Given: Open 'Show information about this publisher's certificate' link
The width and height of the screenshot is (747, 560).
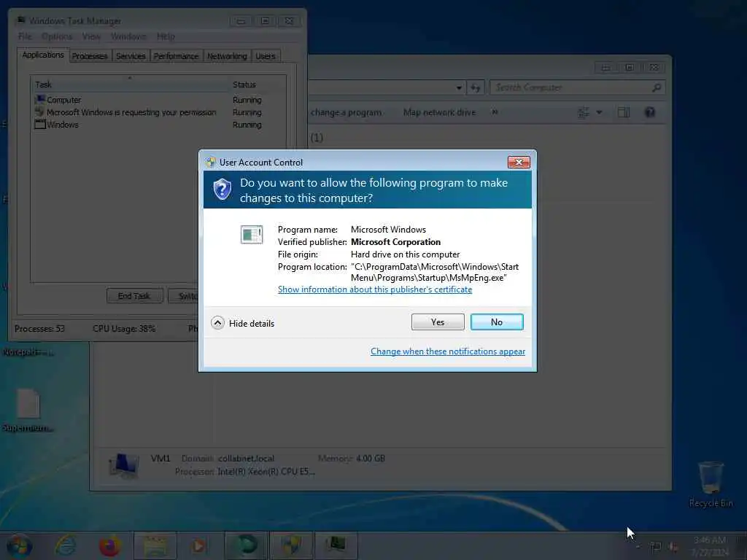Looking at the screenshot, I should pos(374,289).
